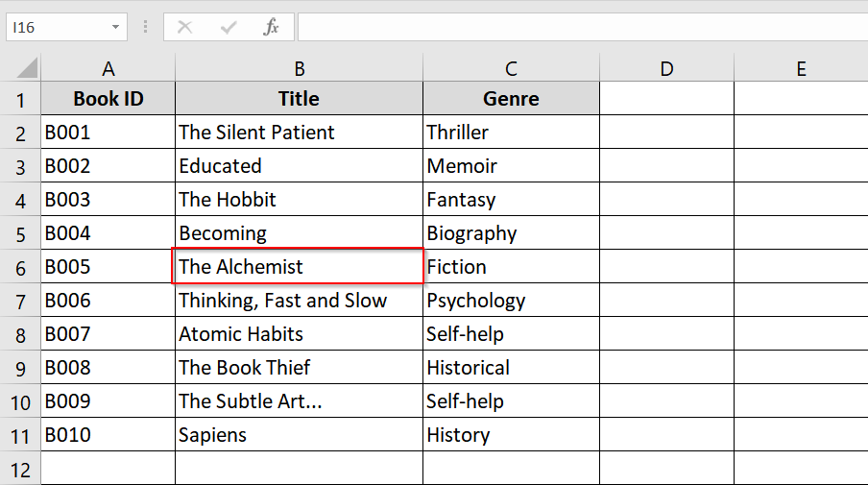
Task: Select cell containing The Book Thief
Action: [299, 368]
